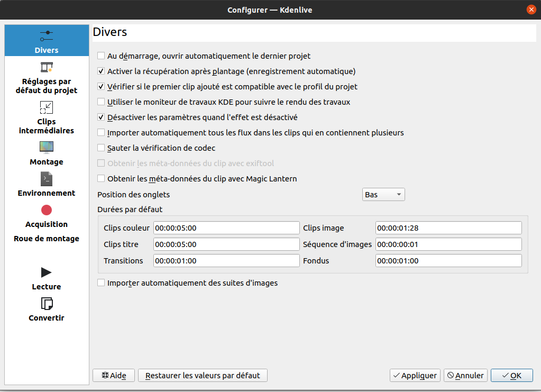
Task: Enable automatic import of all streams
Action: [101, 132]
